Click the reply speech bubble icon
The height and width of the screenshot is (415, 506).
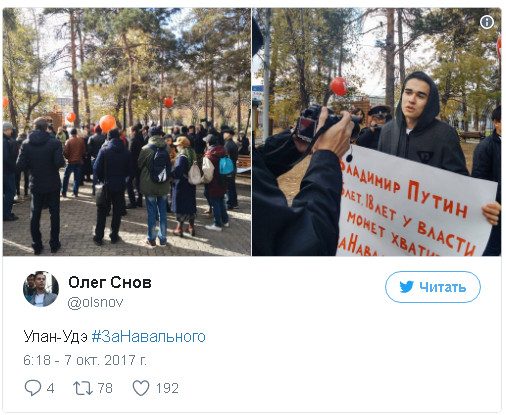click(x=33, y=388)
